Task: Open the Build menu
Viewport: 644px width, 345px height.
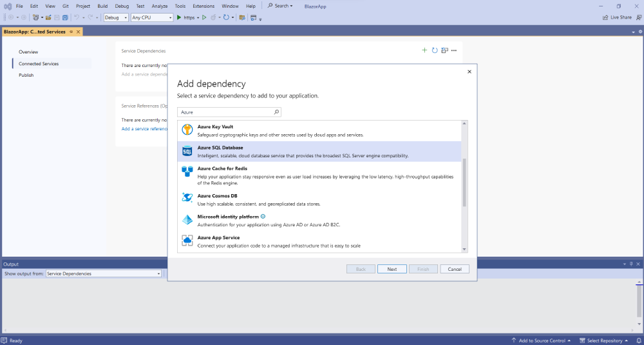Action: point(102,6)
